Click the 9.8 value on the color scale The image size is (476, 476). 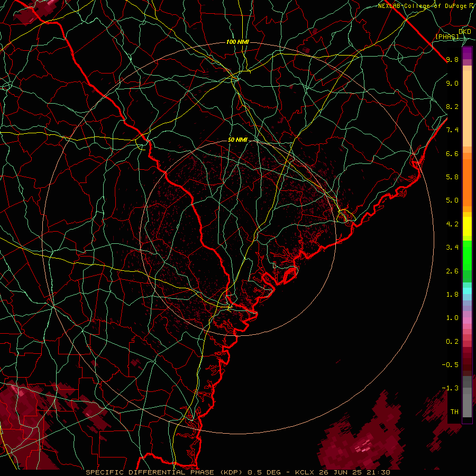point(452,59)
